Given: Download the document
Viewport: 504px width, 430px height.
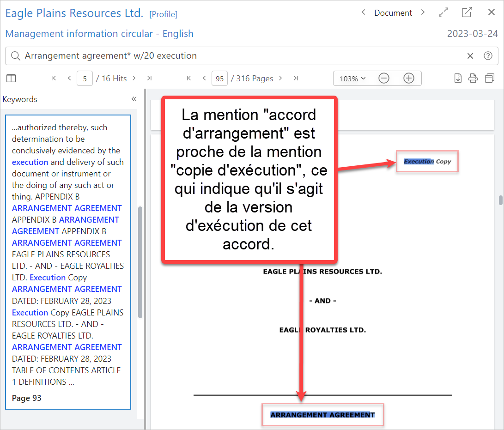Looking at the screenshot, I should point(458,78).
